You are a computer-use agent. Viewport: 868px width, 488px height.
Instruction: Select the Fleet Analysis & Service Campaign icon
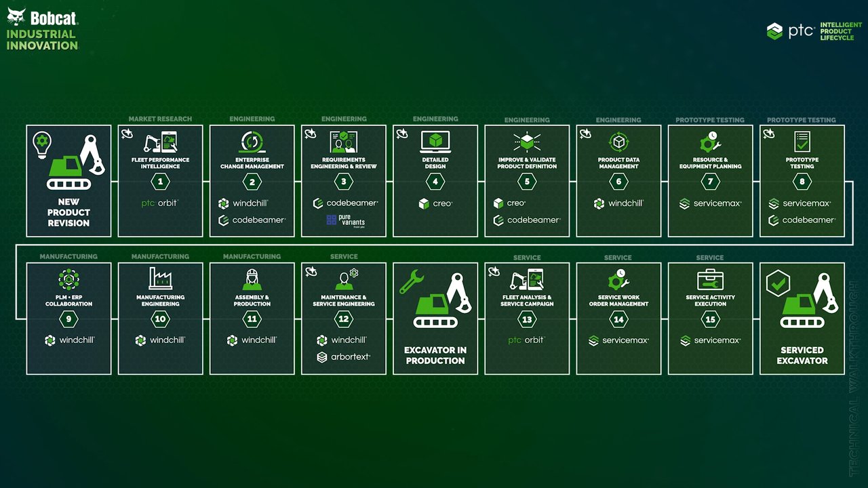[527, 279]
